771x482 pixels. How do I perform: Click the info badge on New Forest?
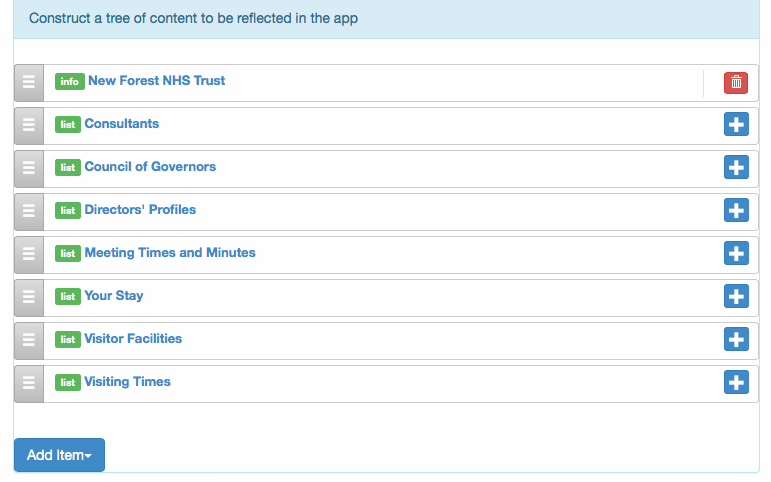tap(69, 82)
